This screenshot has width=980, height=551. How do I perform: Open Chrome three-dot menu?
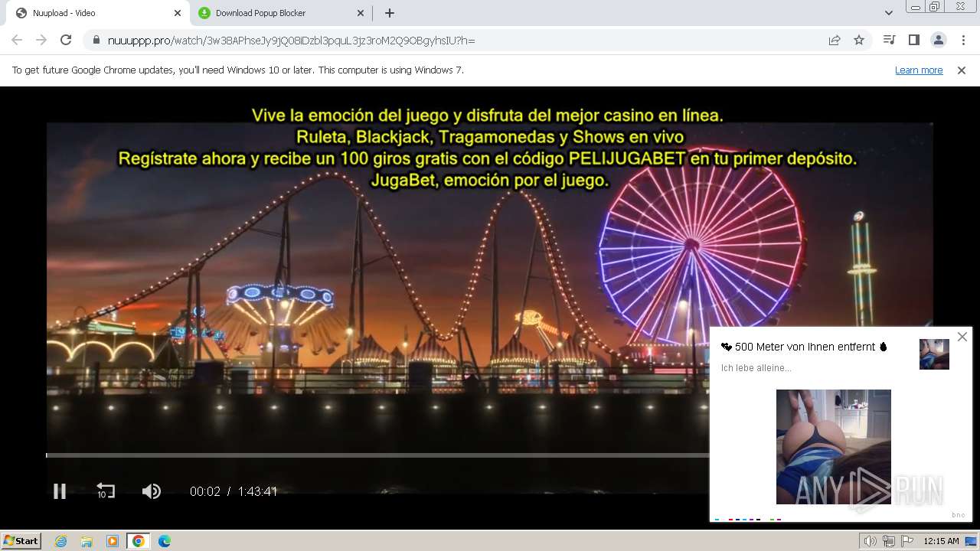pyautogui.click(x=963, y=40)
